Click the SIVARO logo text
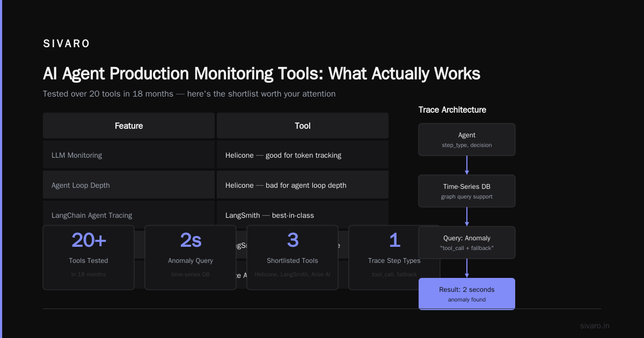 pyautogui.click(x=67, y=44)
